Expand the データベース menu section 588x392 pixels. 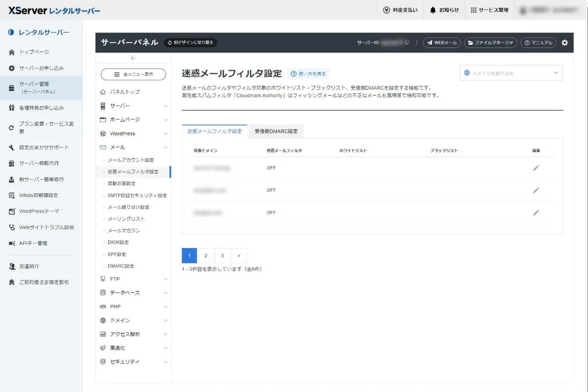(133, 293)
